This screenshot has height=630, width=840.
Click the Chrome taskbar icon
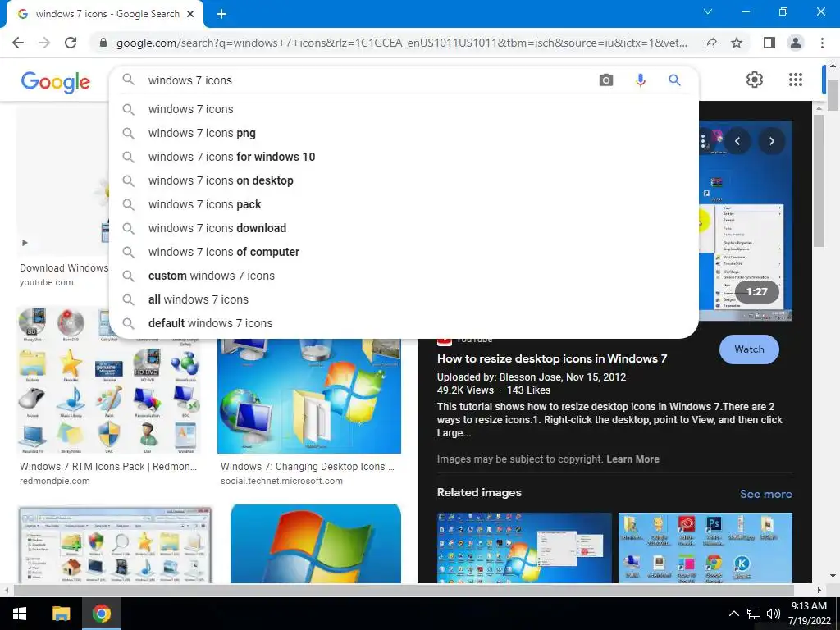pyautogui.click(x=101, y=614)
